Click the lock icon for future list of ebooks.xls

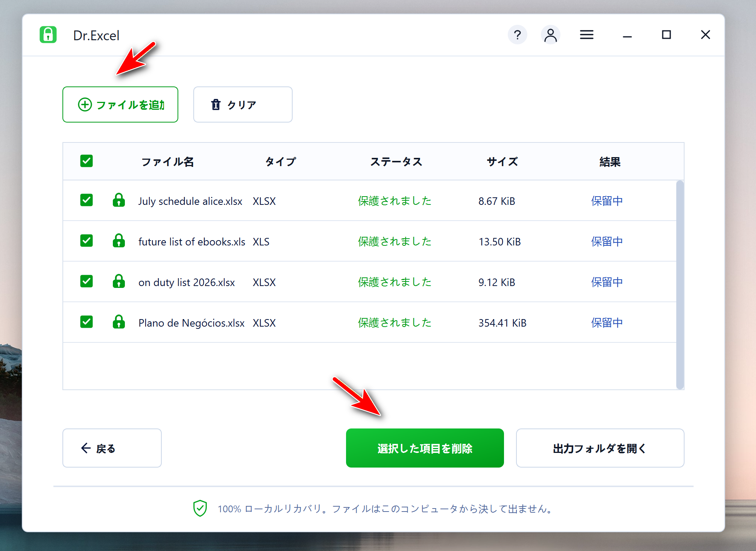tap(119, 241)
